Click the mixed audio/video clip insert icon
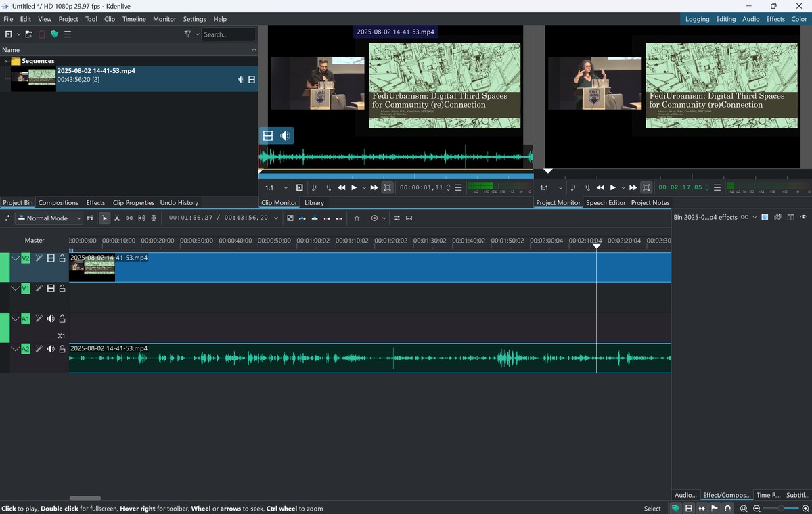Screen dimensions: 812x514 89,218
